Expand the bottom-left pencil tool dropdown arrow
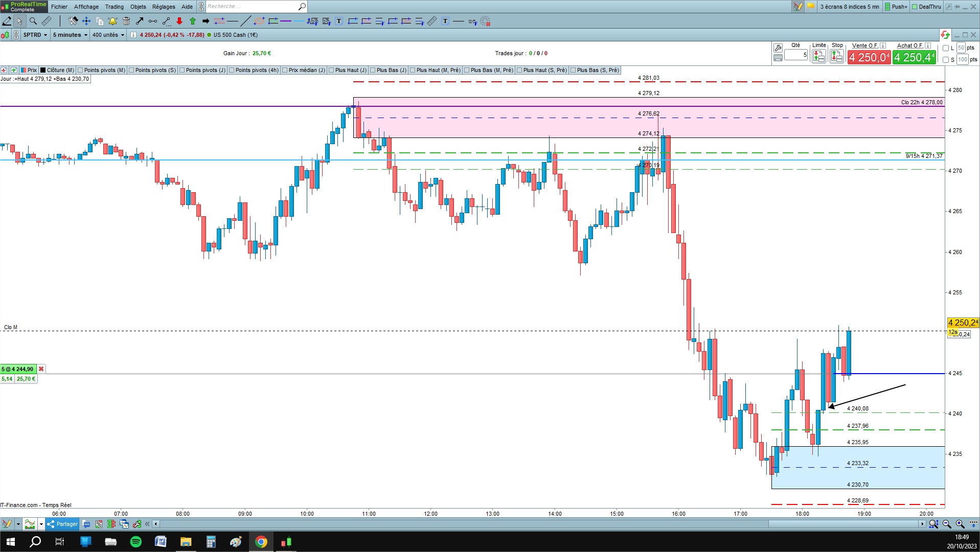This screenshot has height=552, width=980. 18,524
